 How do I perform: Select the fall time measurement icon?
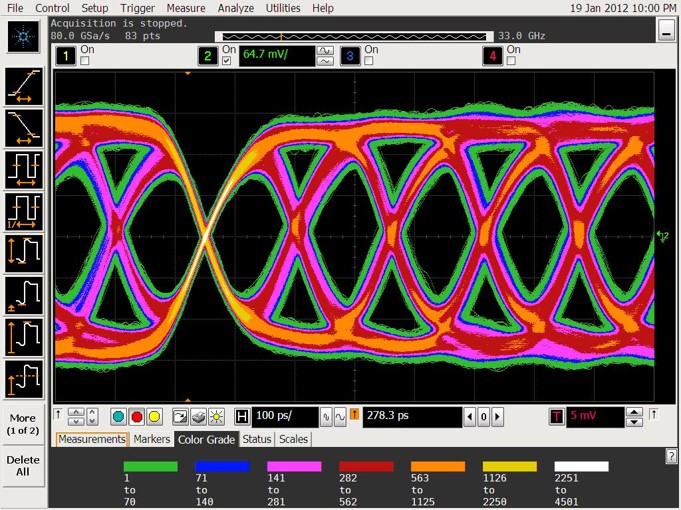[x=24, y=128]
